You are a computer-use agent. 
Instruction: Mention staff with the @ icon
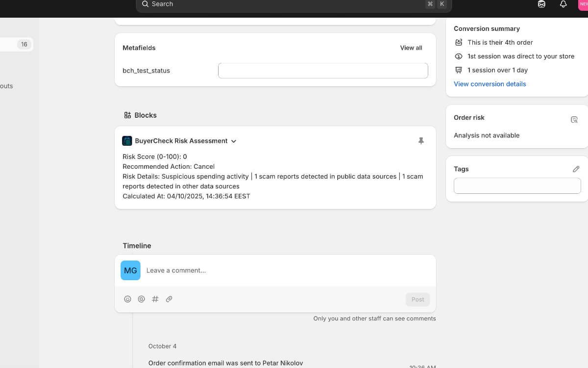141,299
